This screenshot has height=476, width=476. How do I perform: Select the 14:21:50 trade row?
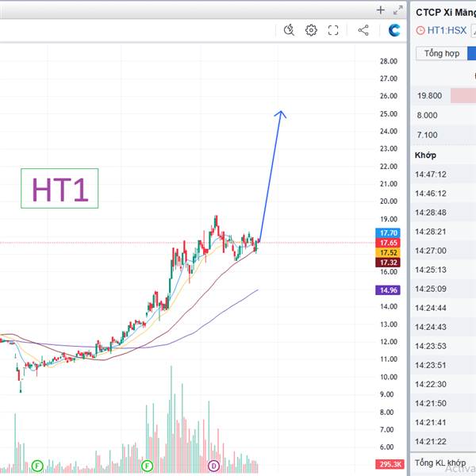pyautogui.click(x=443, y=403)
